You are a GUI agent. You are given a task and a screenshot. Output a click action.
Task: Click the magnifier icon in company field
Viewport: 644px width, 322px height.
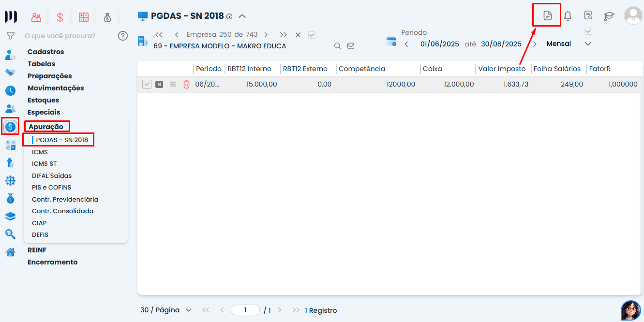pyautogui.click(x=338, y=46)
